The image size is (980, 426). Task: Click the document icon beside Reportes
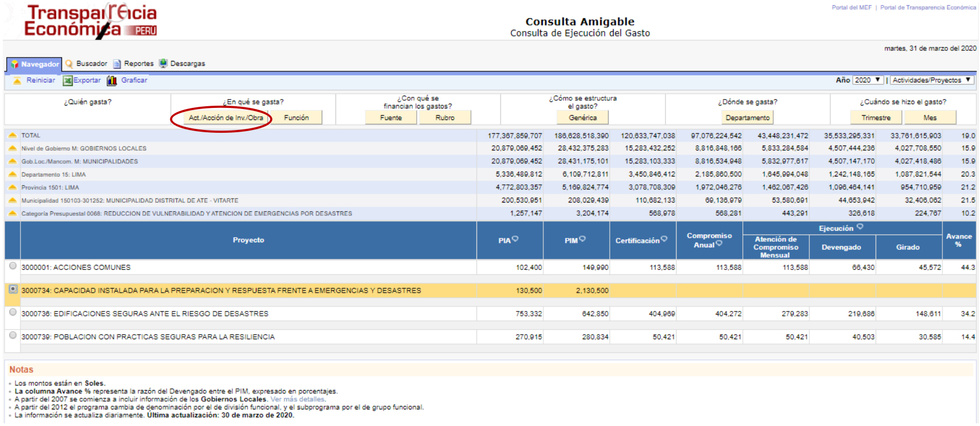[x=117, y=64]
